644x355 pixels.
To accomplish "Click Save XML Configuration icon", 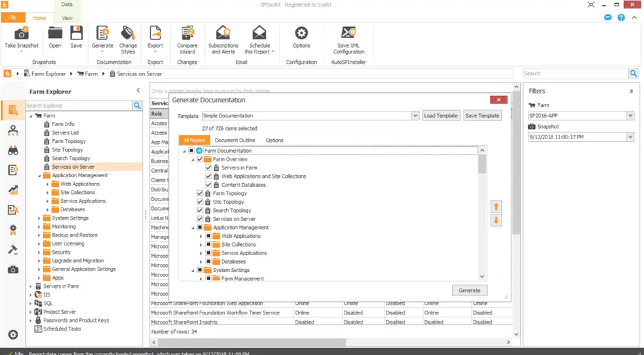I will (348, 34).
